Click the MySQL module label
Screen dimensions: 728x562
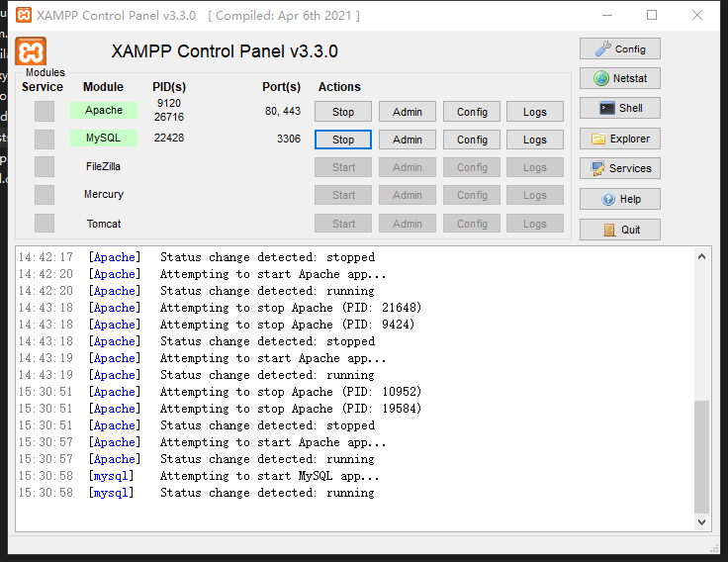coord(104,138)
